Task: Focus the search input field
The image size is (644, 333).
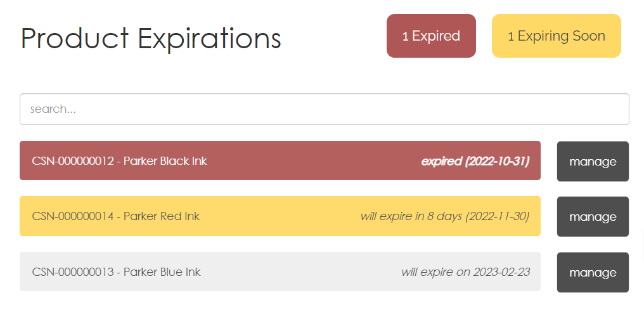Action: click(x=324, y=109)
